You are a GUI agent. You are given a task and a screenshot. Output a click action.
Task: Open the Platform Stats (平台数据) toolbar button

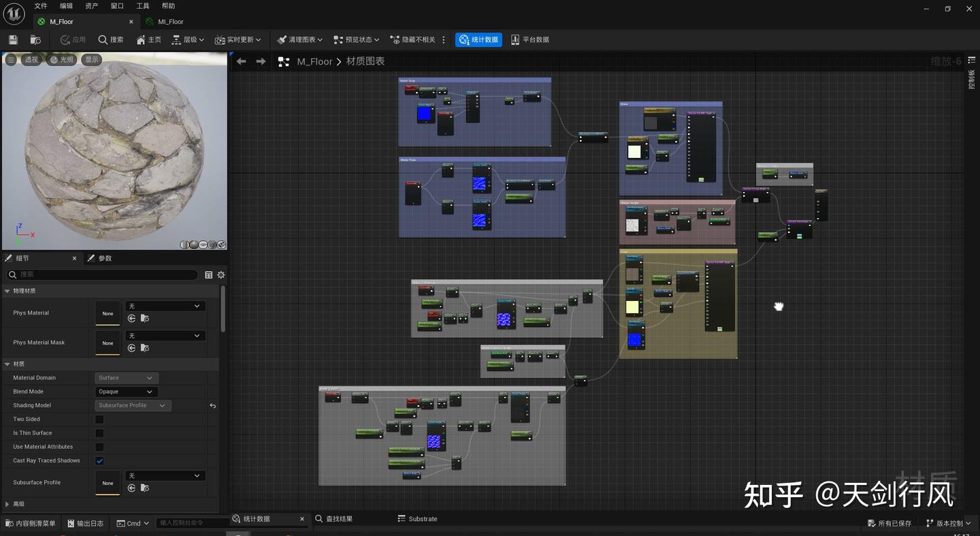click(x=529, y=40)
